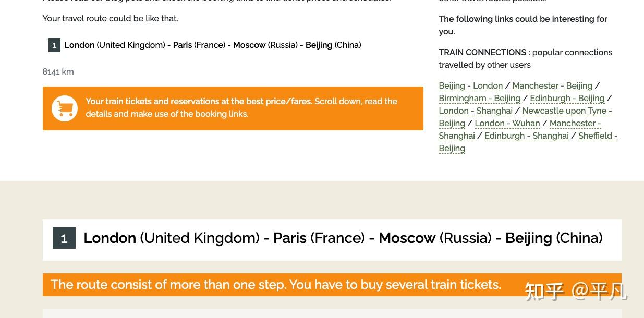This screenshot has height=318, width=644.
Task: Open the Beijing - London connection link
Action: pyautogui.click(x=471, y=85)
